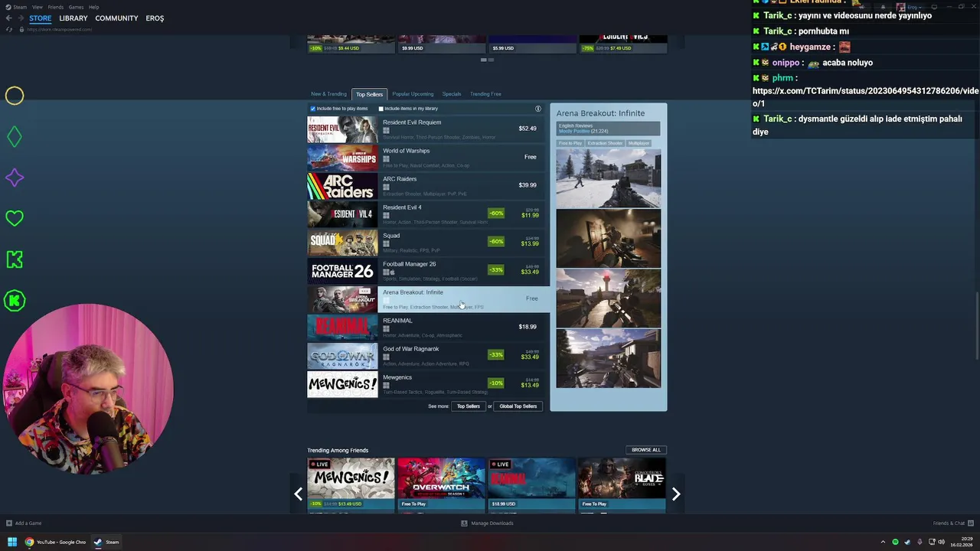
Task: Click the info icon above the top sellers list
Action: (538, 109)
